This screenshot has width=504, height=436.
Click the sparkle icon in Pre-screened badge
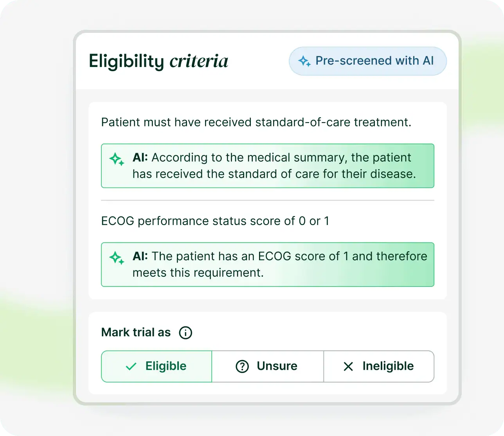[304, 61]
